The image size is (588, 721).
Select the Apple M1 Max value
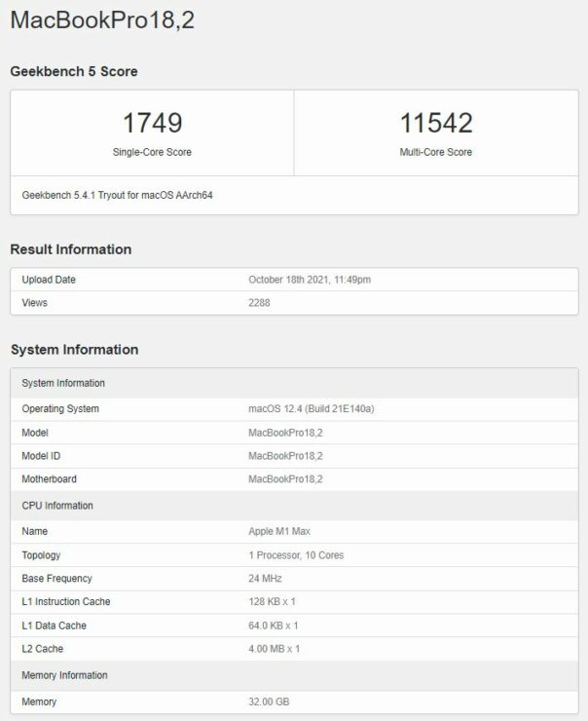(x=279, y=531)
